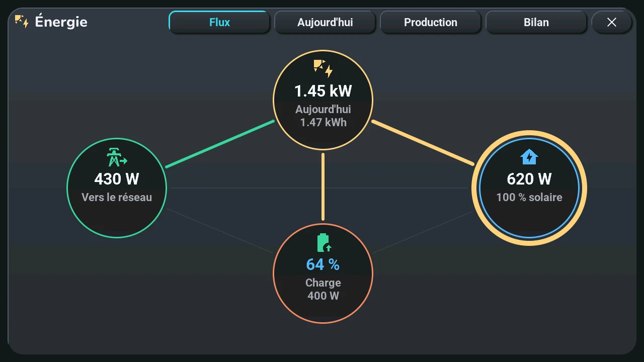The width and height of the screenshot is (644, 362).
Task: Close the Énergie panel
Action: tap(612, 22)
